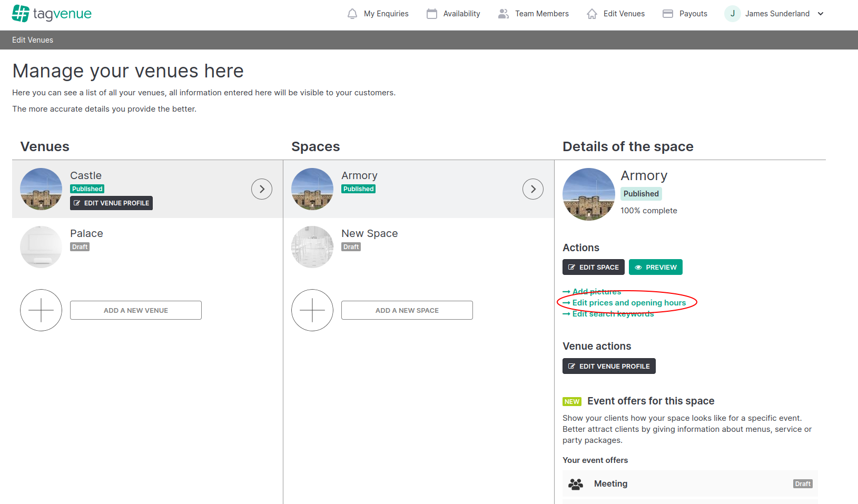
Task: Click the Edit Venues breadcrumb
Action: [33, 40]
